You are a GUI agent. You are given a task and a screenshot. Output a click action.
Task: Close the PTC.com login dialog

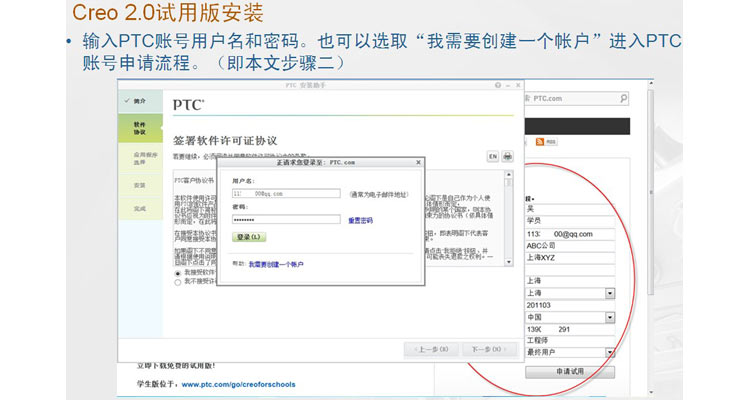pyautogui.click(x=418, y=162)
